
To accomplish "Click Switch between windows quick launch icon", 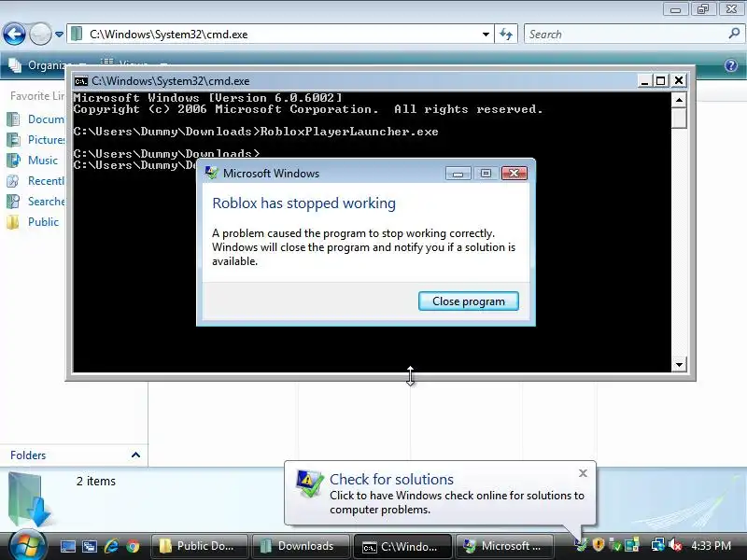I will coord(90,546).
